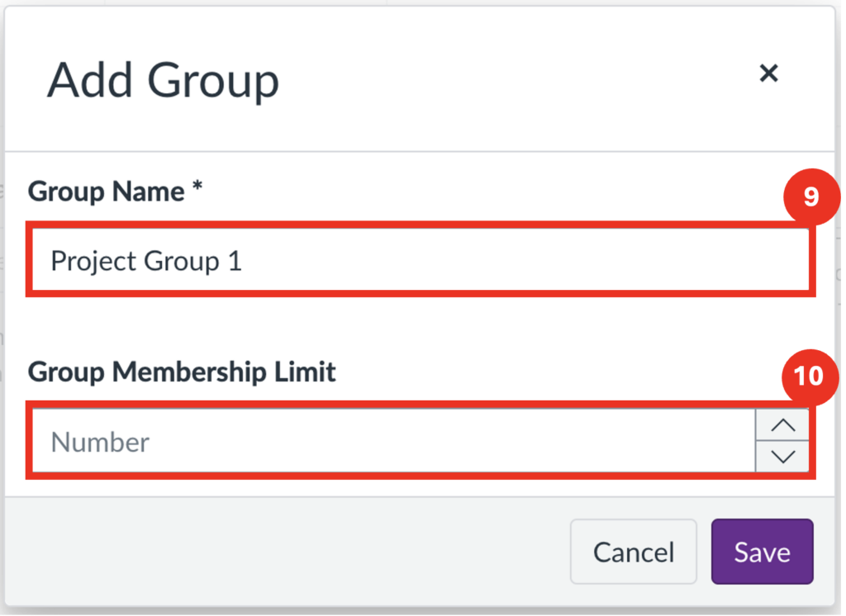Click the down arrow on membership limit

(x=782, y=457)
